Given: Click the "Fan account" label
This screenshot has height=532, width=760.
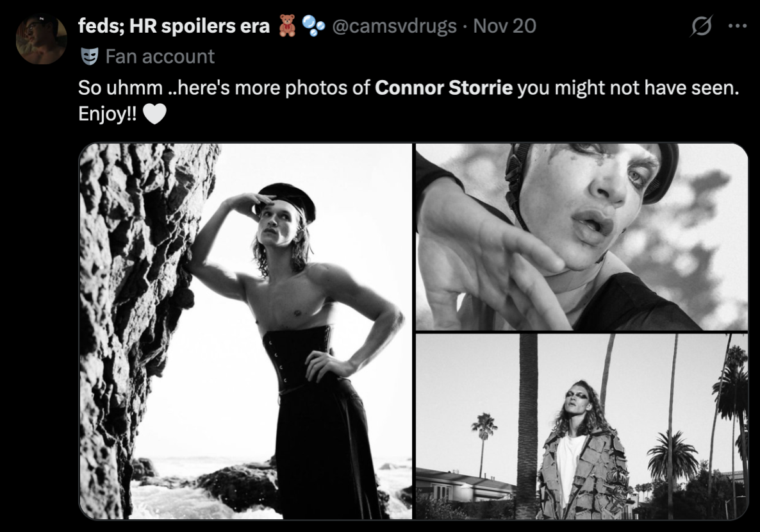Looking at the screenshot, I should (x=160, y=57).
